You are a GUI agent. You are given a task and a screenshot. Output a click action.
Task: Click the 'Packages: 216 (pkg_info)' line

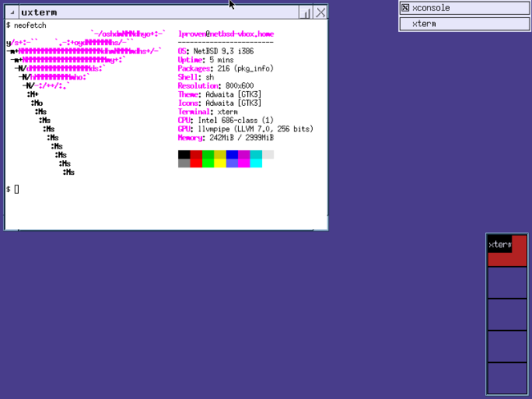tap(226, 68)
